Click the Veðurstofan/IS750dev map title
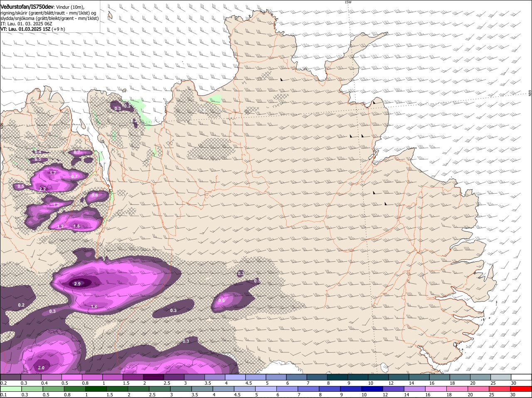The width and height of the screenshot is (532, 398). click(x=27, y=7)
